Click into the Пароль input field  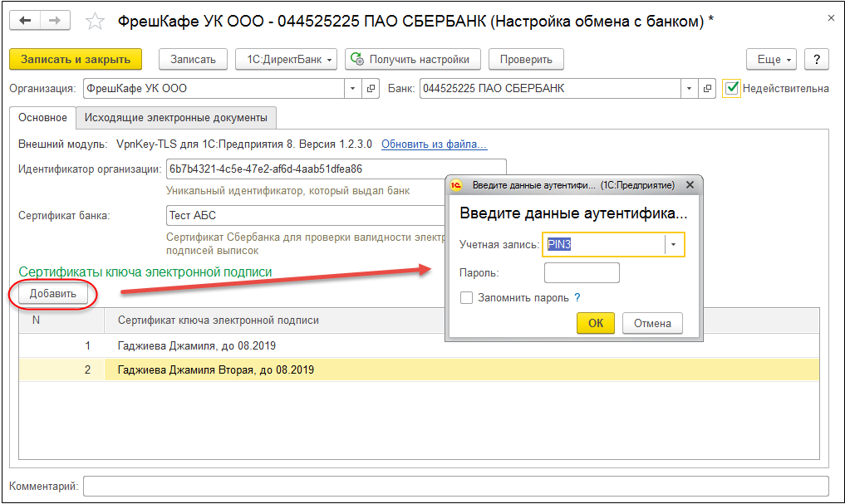tap(582, 273)
